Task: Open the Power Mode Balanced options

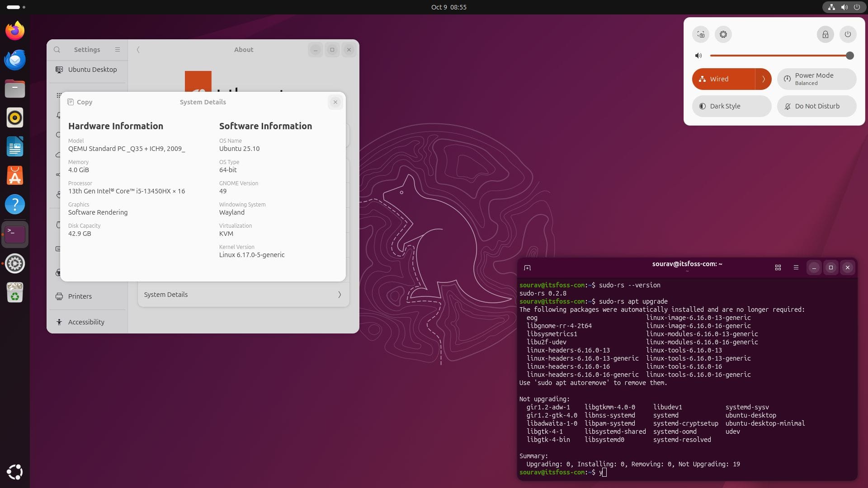Action: tap(816, 79)
